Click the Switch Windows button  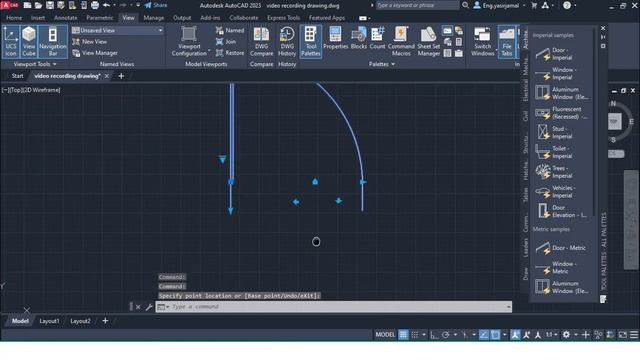click(x=482, y=41)
